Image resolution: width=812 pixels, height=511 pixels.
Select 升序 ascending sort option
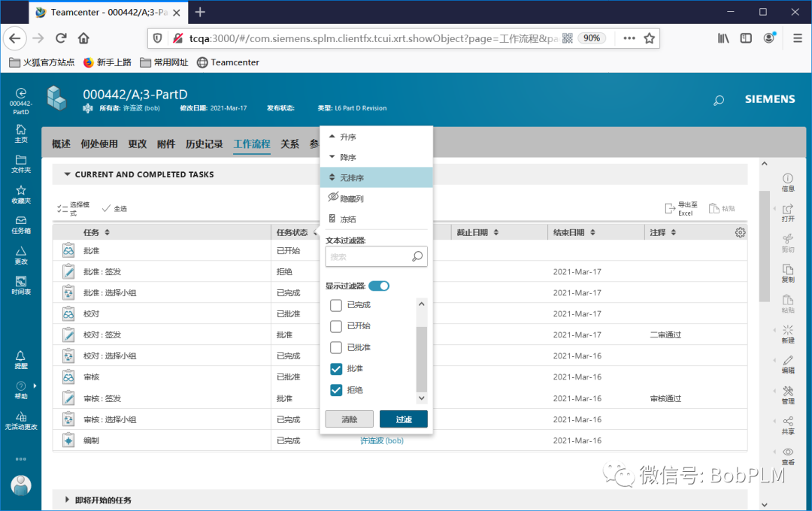[x=377, y=137]
